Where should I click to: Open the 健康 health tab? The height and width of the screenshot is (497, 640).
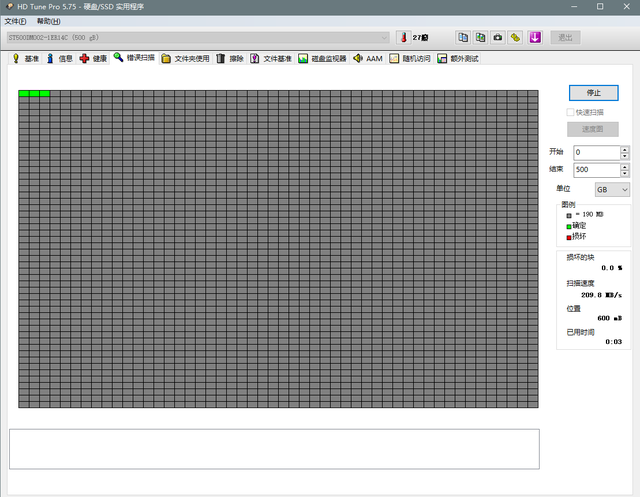[x=93, y=59]
